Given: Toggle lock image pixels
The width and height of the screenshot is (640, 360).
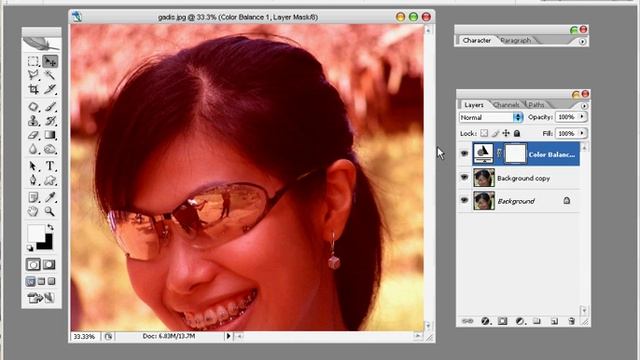Looking at the screenshot, I should (495, 133).
